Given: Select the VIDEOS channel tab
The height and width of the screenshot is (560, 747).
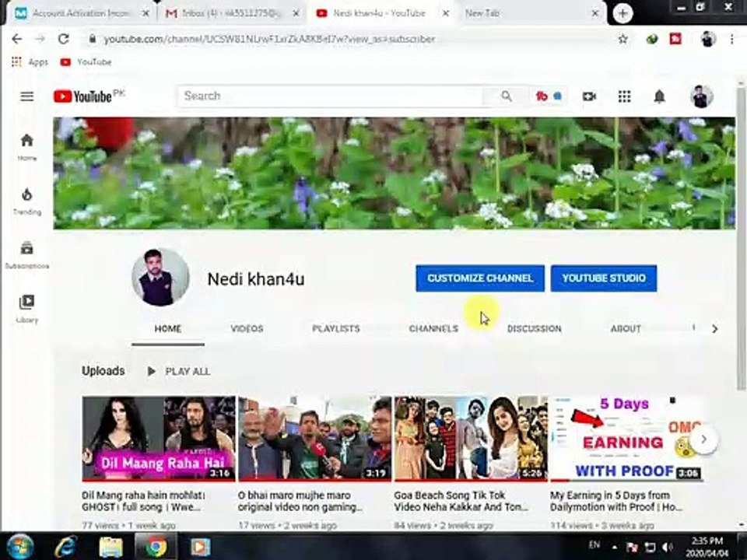Looking at the screenshot, I should 247,329.
